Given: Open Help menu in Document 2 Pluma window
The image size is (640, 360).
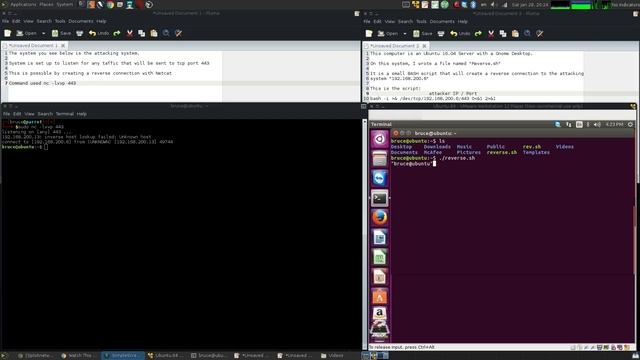Looking at the screenshot, I should click(462, 21).
